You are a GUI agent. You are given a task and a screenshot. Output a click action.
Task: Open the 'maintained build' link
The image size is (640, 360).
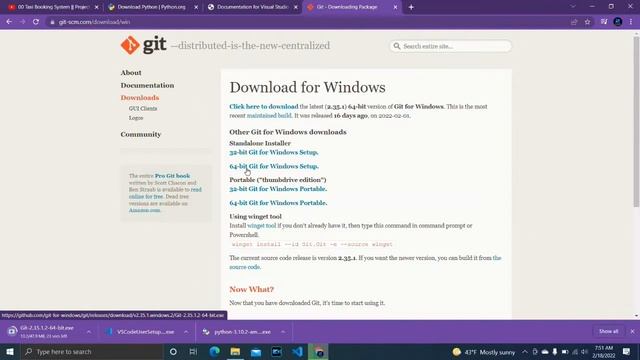[269, 116]
